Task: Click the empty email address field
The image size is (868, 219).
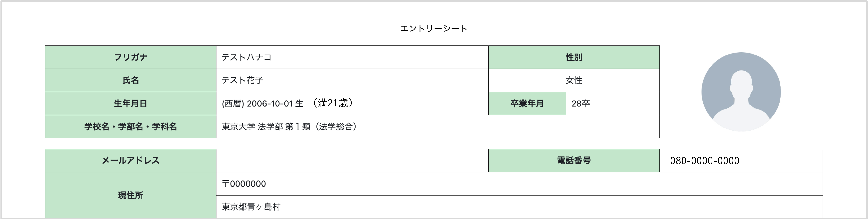Action: (x=352, y=161)
